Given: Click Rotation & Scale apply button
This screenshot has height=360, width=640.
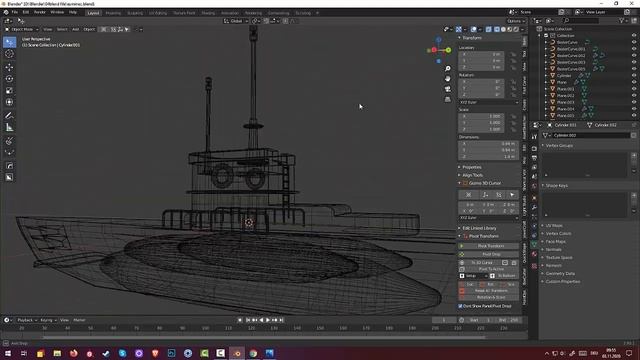Looking at the screenshot, I should [x=489, y=298].
